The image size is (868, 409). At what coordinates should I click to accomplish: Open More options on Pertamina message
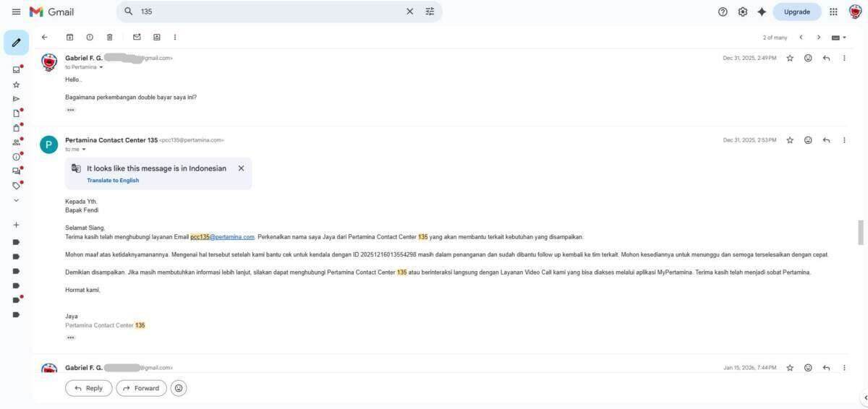coord(844,140)
